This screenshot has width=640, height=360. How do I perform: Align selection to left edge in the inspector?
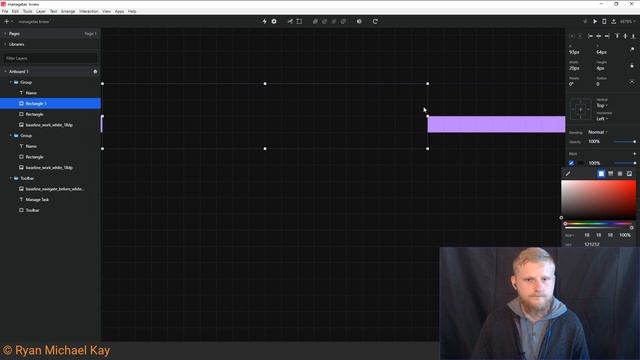[590, 36]
